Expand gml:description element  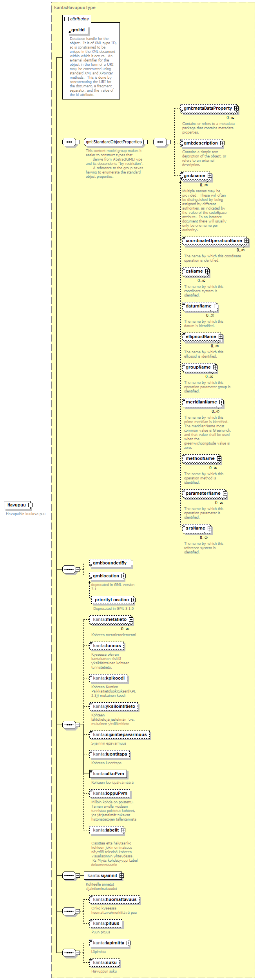point(222,143)
